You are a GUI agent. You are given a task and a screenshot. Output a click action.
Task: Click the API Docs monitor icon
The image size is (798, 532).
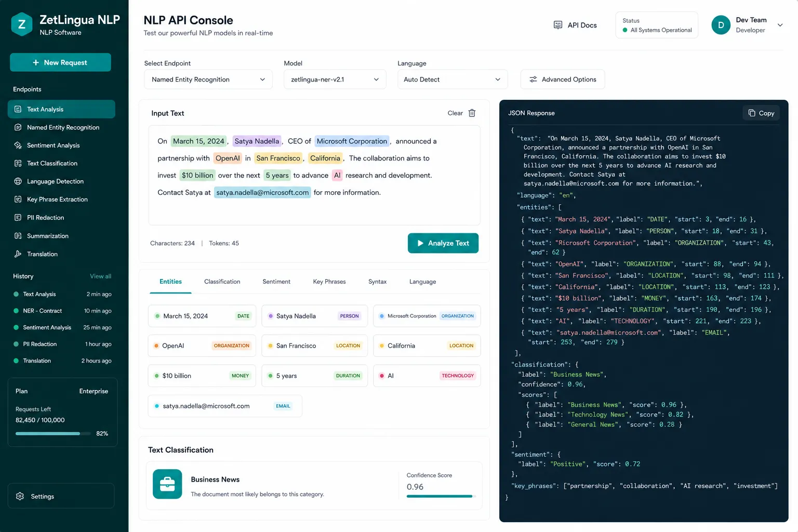point(558,25)
